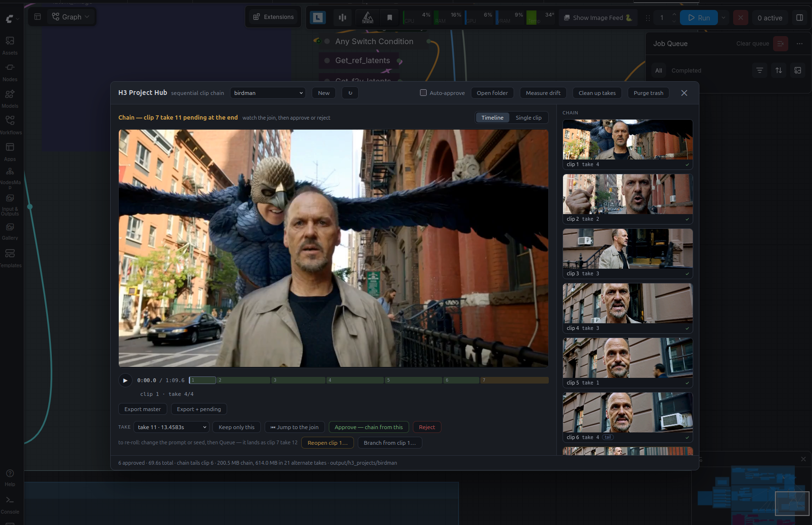Click the Reject button

[x=427, y=427]
